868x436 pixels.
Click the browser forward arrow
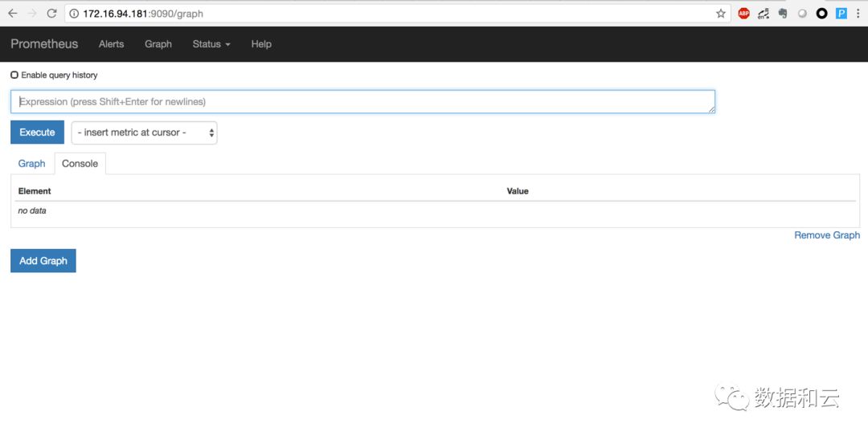point(33,14)
